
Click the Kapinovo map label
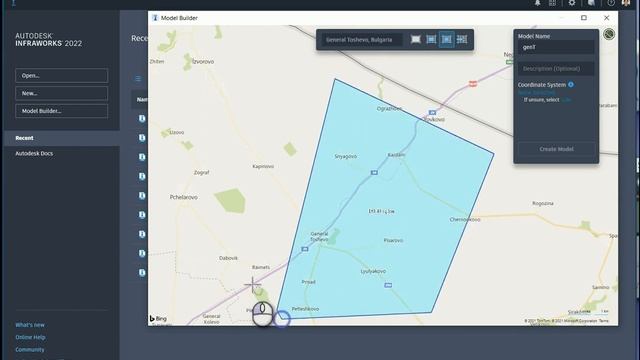(263, 167)
